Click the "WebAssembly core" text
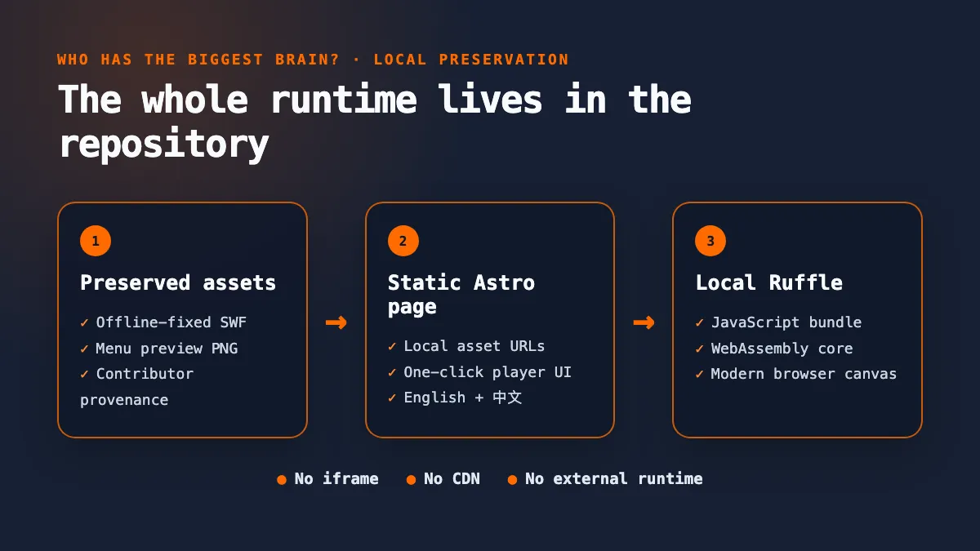 point(782,349)
